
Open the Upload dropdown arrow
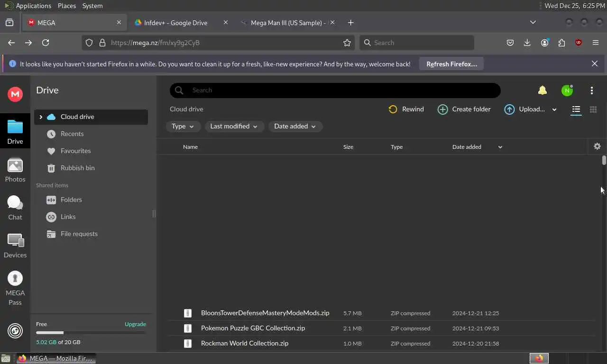tap(554, 109)
